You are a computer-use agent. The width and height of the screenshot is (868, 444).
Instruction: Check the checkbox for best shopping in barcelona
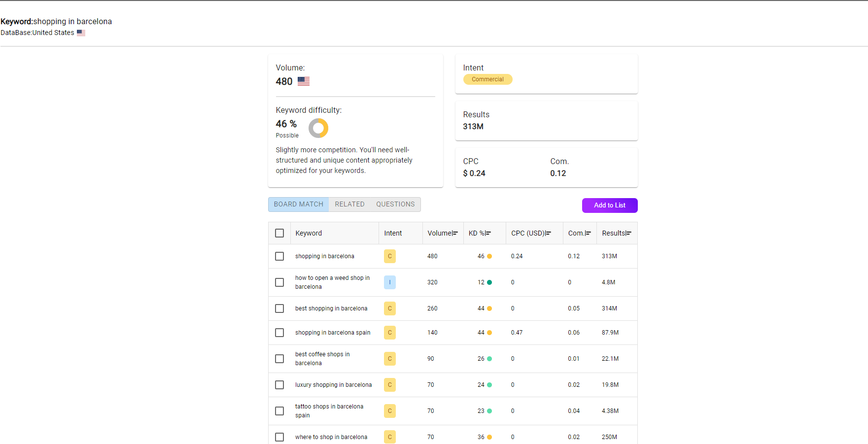[x=279, y=308]
